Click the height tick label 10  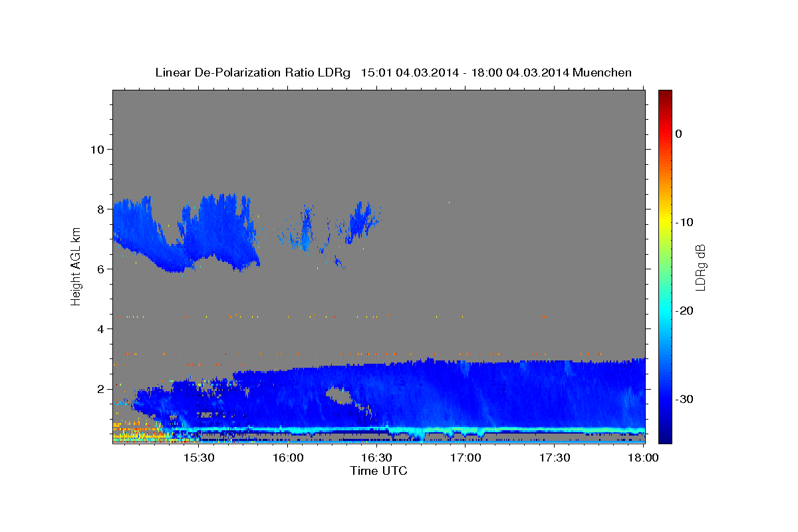click(x=97, y=149)
